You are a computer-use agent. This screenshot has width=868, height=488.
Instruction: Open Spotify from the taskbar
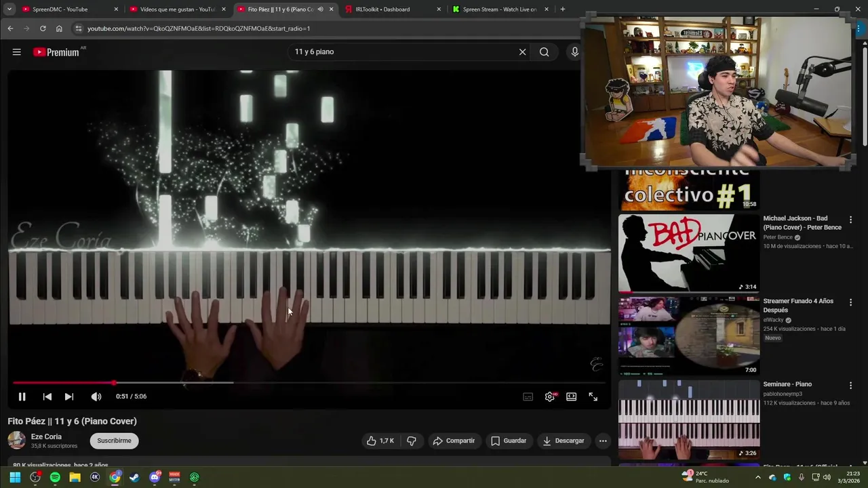click(55, 477)
